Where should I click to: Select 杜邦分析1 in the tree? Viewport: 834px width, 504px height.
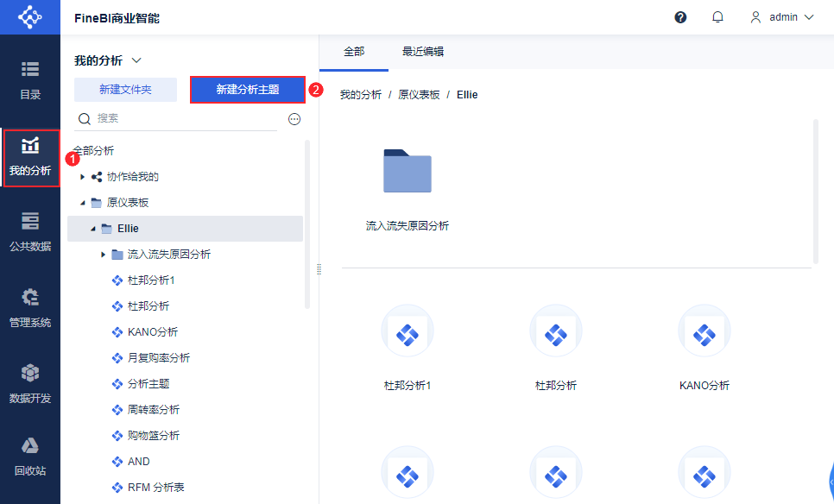pyautogui.click(x=151, y=280)
